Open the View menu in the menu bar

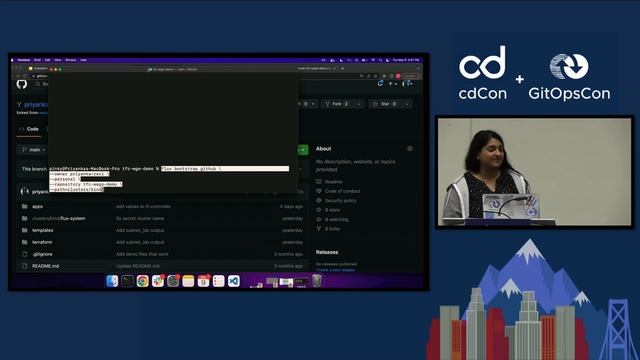58,60
